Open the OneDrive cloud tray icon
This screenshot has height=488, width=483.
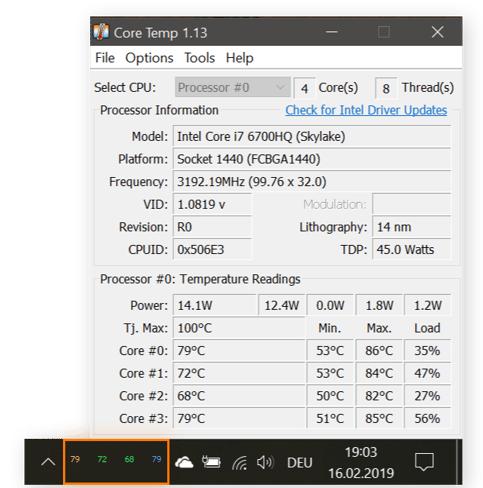tap(184, 462)
